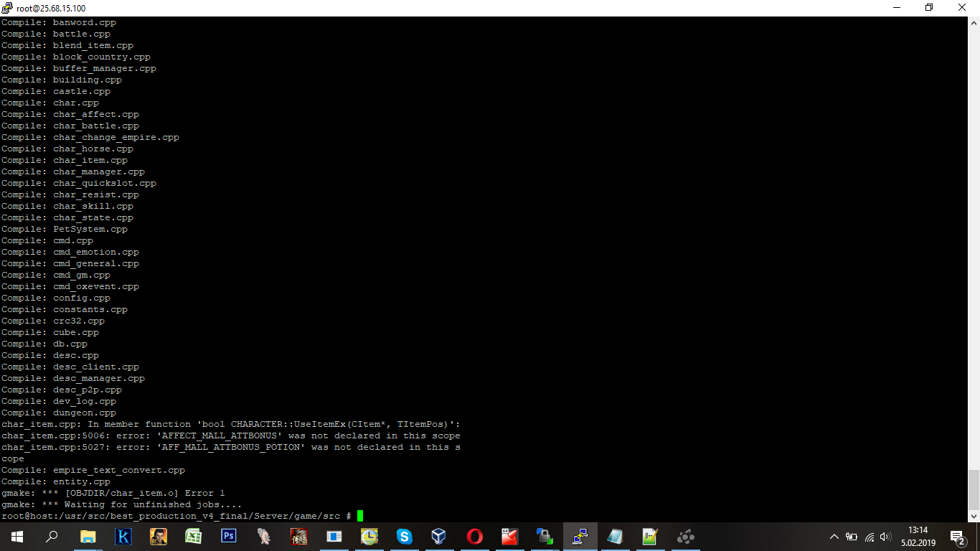This screenshot has width=980, height=551.
Task: Click the 'Compile: crc32.cpp' line
Action: coord(53,321)
